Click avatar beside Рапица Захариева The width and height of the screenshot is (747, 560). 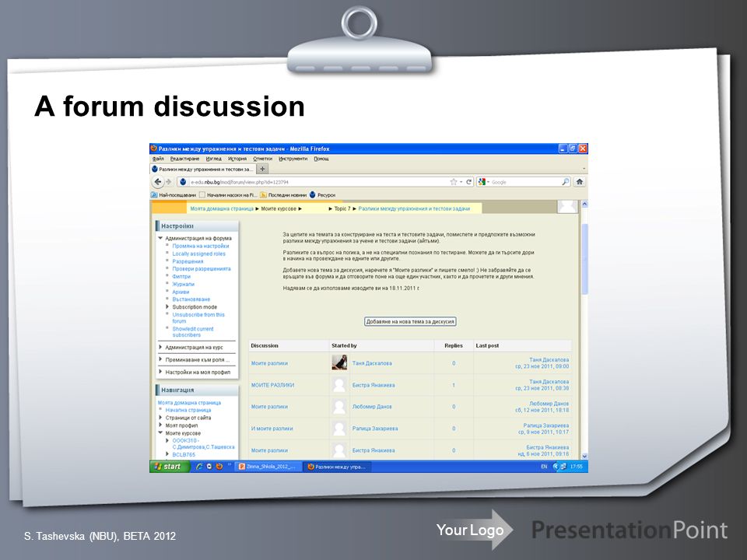pyautogui.click(x=339, y=429)
